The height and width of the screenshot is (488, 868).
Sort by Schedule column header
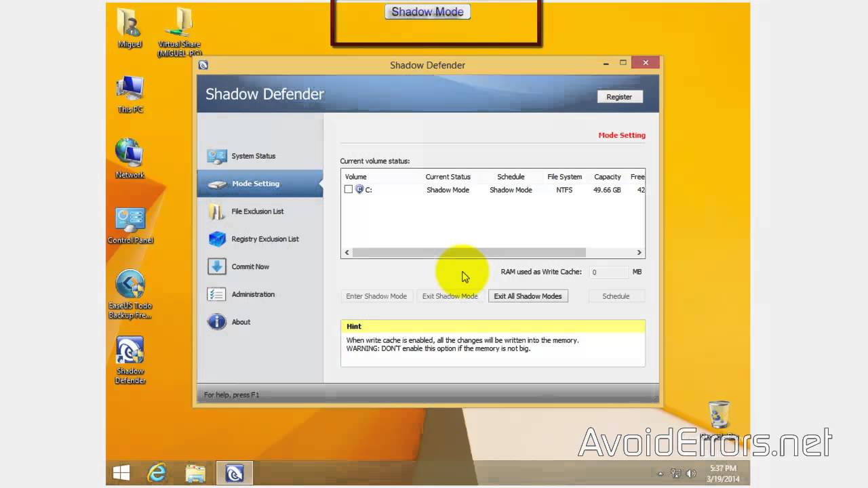point(511,177)
